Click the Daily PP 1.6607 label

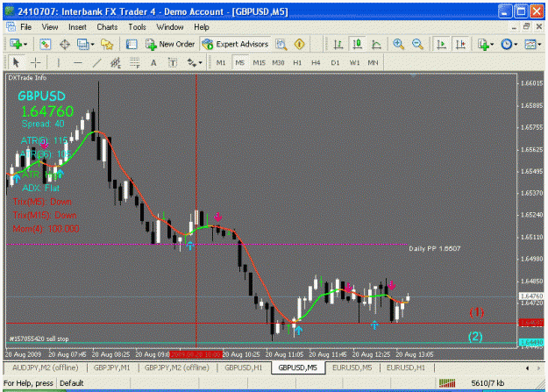tap(434, 249)
